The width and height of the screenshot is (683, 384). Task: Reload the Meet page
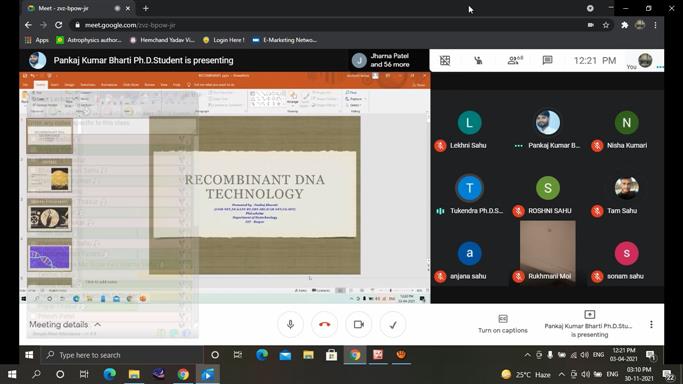tap(58, 25)
